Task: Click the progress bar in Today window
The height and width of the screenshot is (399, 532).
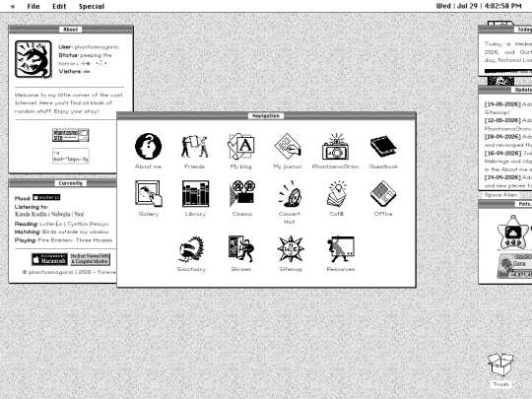Action: [508, 71]
